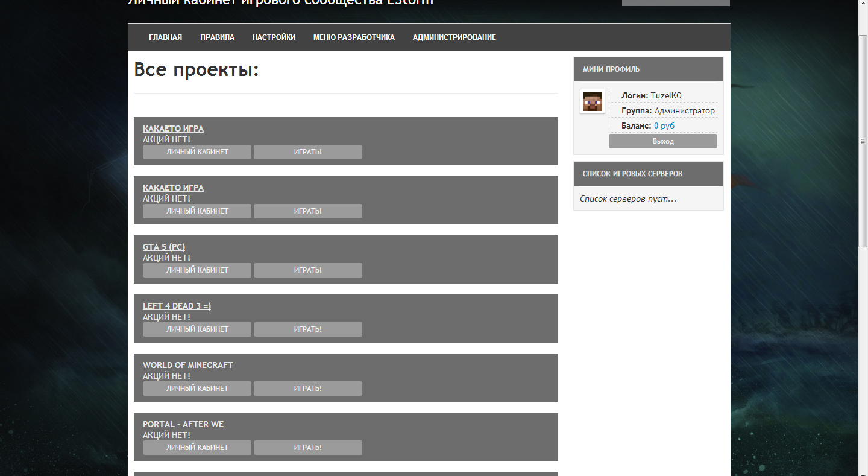Image resolution: width=868 pixels, height=476 pixels.
Task: Click the МИНИ ПРОФИЛЬ panel header
Action: coord(649,69)
